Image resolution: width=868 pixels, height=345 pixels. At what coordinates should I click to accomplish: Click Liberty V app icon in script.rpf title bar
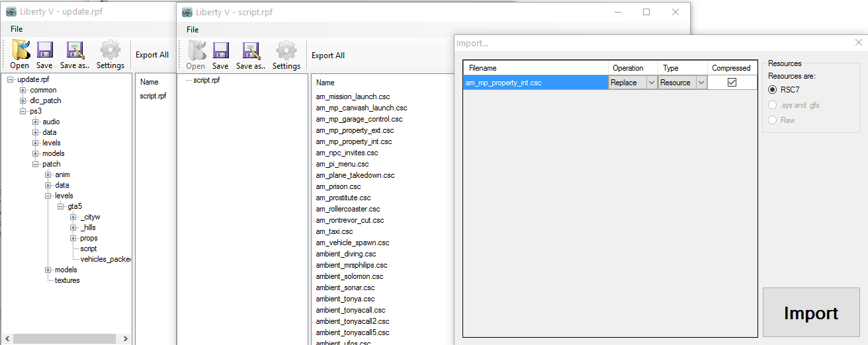187,12
